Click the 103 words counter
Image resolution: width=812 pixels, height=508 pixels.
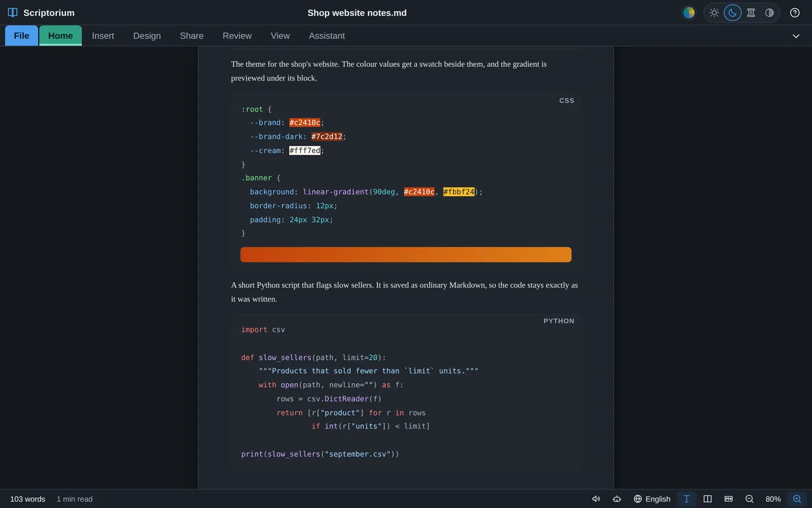coord(27,499)
